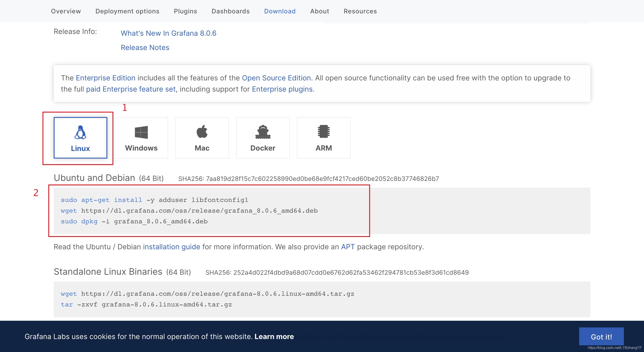Navigate to Dashboards
The image size is (644, 352).
tap(231, 11)
